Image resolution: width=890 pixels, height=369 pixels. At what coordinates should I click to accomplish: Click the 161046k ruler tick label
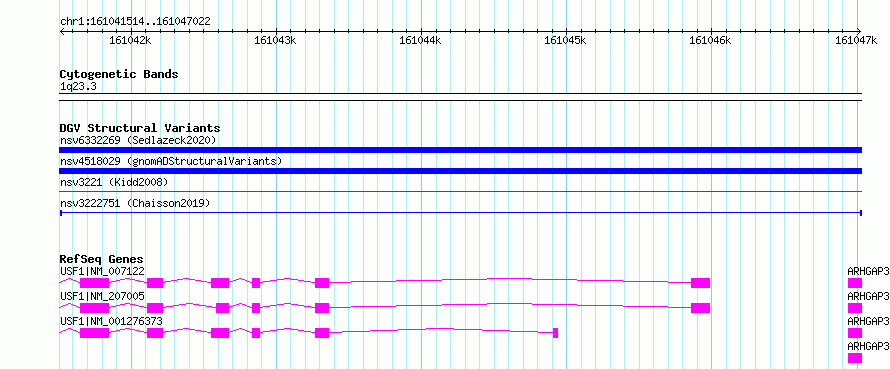tap(710, 40)
